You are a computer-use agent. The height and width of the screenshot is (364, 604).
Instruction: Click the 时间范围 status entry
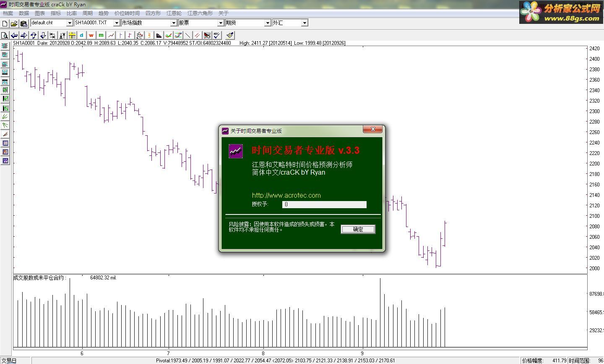coord(586,361)
